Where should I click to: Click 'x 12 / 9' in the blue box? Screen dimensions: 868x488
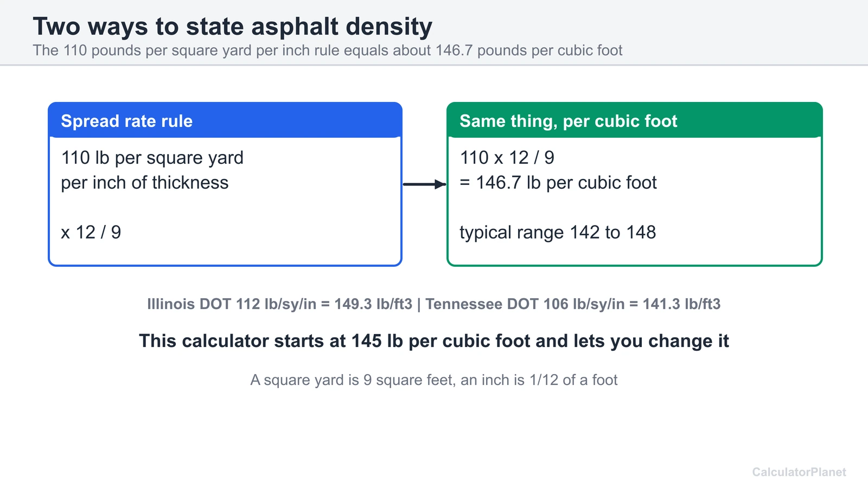(x=91, y=233)
